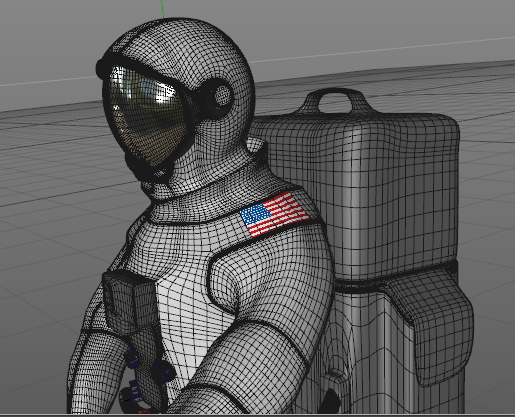Select the dark round connector knob on torso
The image size is (515, 417).
(163, 371)
